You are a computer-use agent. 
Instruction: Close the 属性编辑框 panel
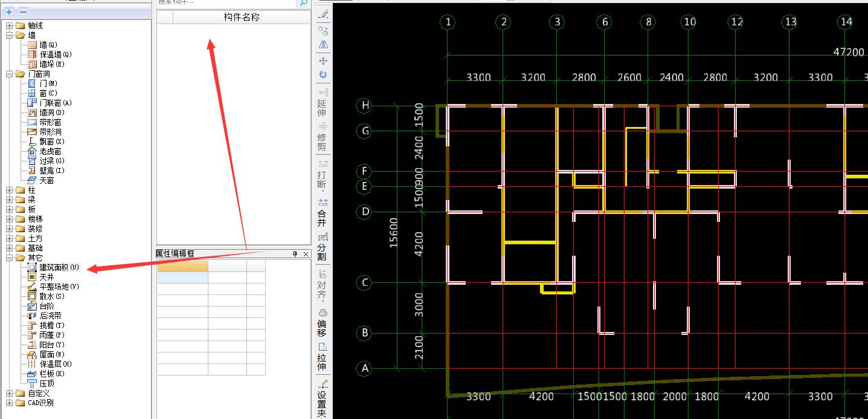click(305, 254)
